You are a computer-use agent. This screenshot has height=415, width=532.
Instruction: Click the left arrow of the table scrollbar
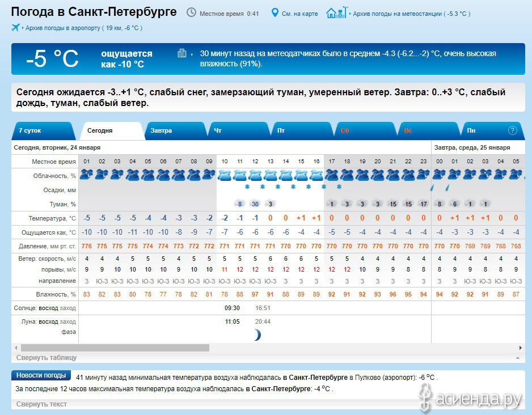click(x=16, y=348)
